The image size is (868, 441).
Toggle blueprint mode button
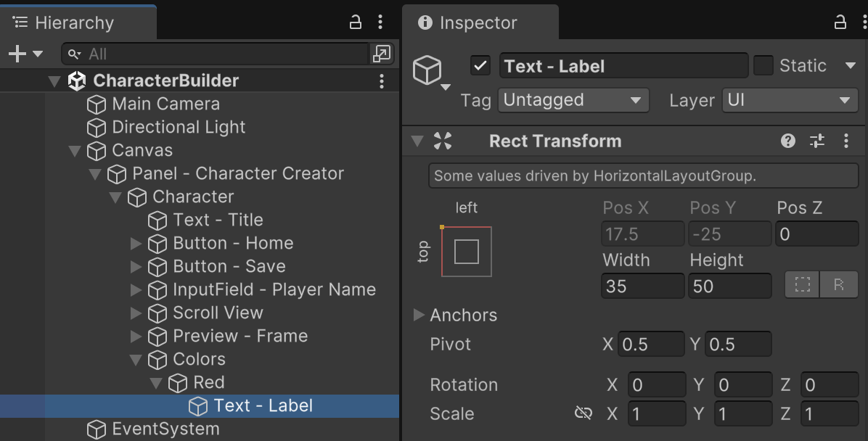(802, 285)
